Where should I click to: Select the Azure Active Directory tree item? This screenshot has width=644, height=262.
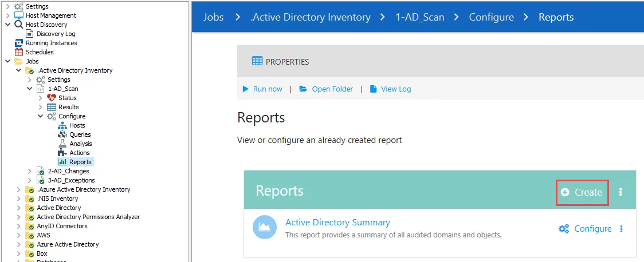click(x=68, y=244)
